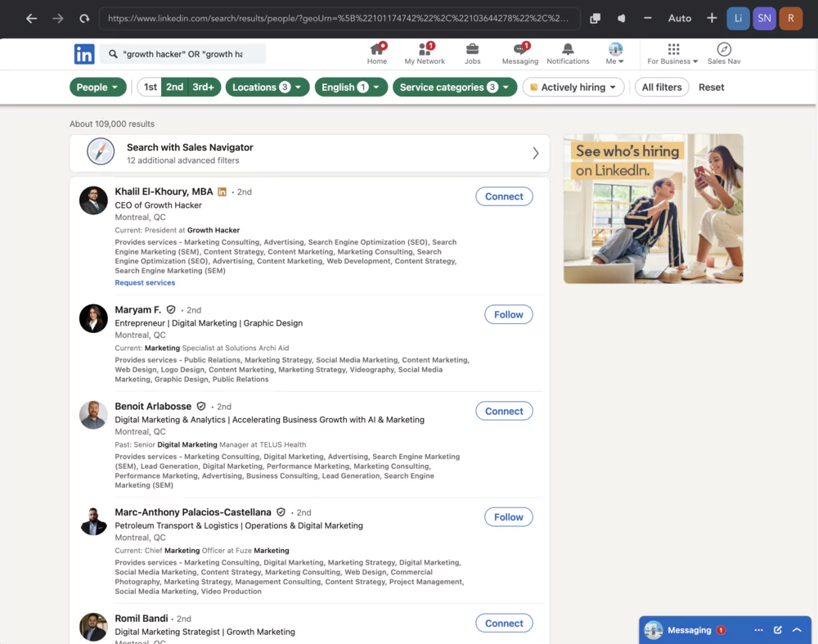The height and width of the screenshot is (644, 818).
Task: Connect with Romil Bandi
Action: pyautogui.click(x=504, y=623)
